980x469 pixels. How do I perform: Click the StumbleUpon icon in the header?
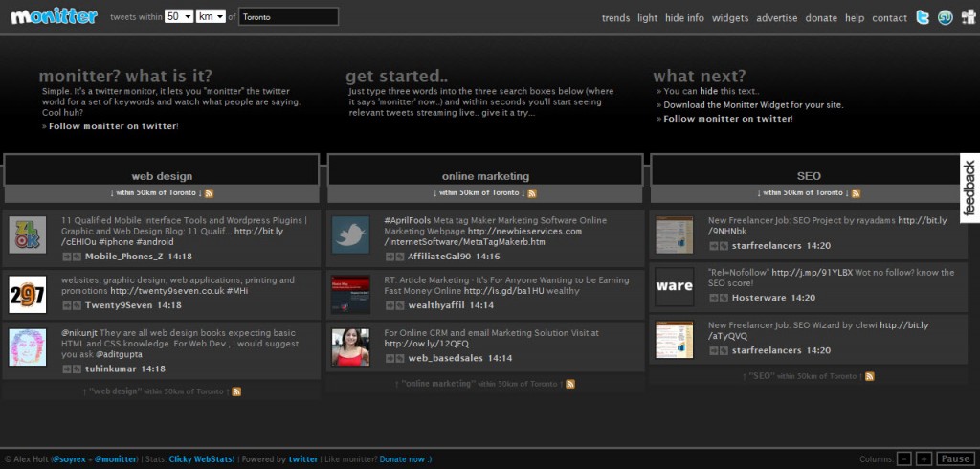(945, 17)
